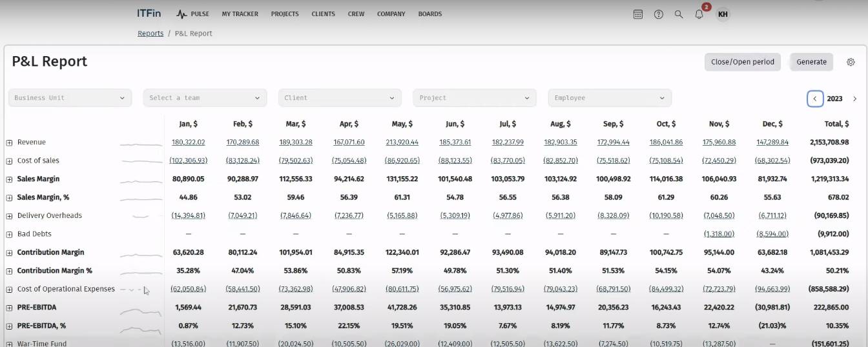This screenshot has height=347, width=868.
Task: Open the KH user avatar menu
Action: point(723,14)
